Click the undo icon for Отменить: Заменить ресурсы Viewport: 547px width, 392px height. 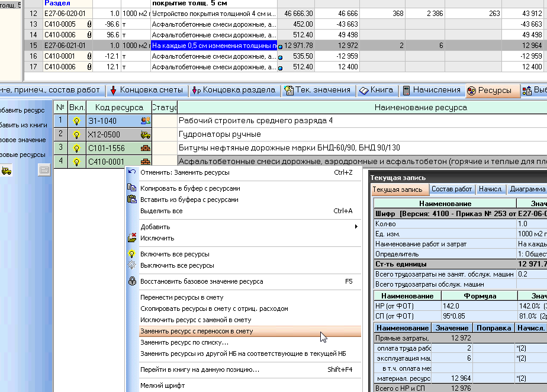click(132, 173)
